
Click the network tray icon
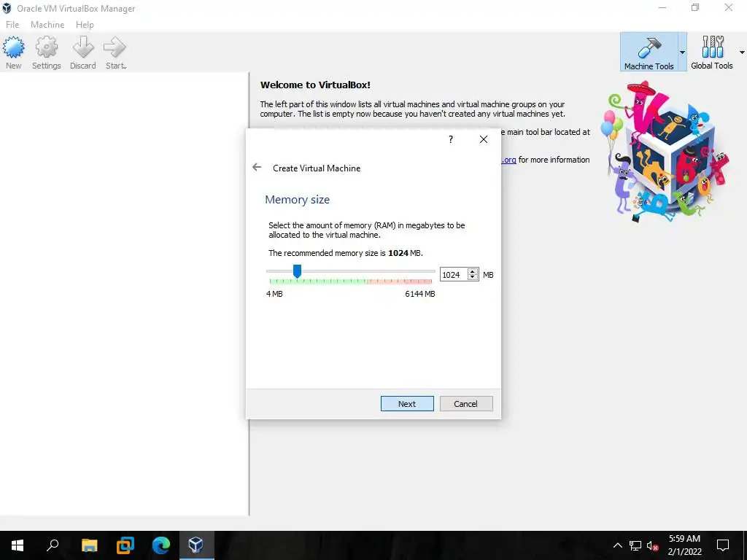coord(635,545)
